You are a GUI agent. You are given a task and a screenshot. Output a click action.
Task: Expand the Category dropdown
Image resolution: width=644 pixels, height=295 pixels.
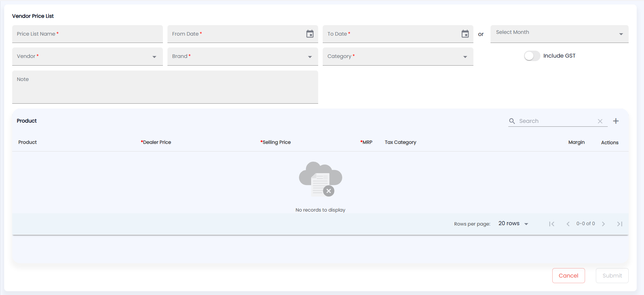398,57
